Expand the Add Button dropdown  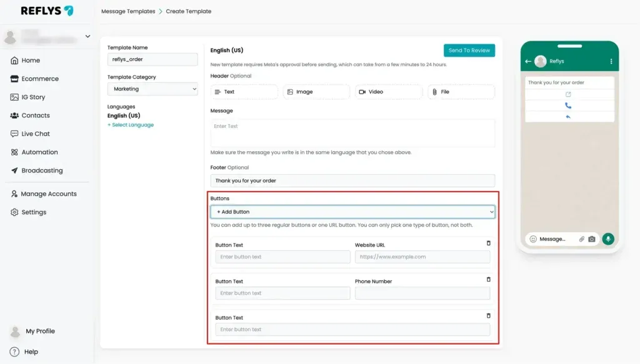(x=352, y=212)
